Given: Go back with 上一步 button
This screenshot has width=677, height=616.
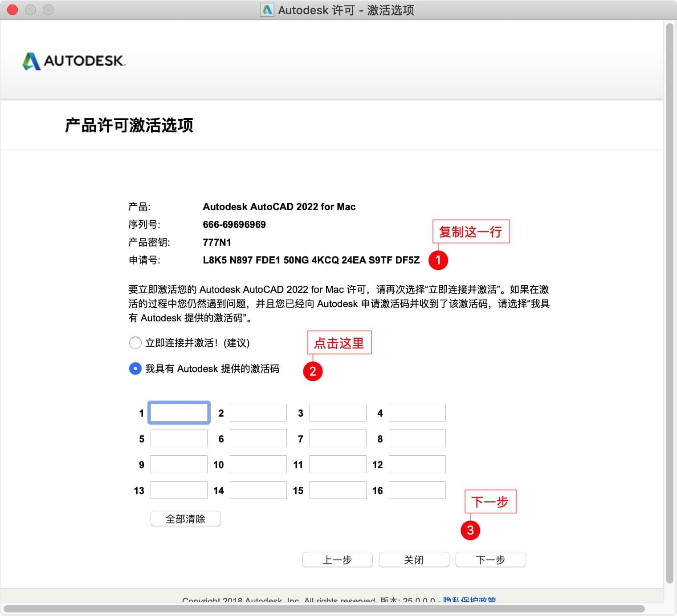Looking at the screenshot, I should tap(338, 559).
